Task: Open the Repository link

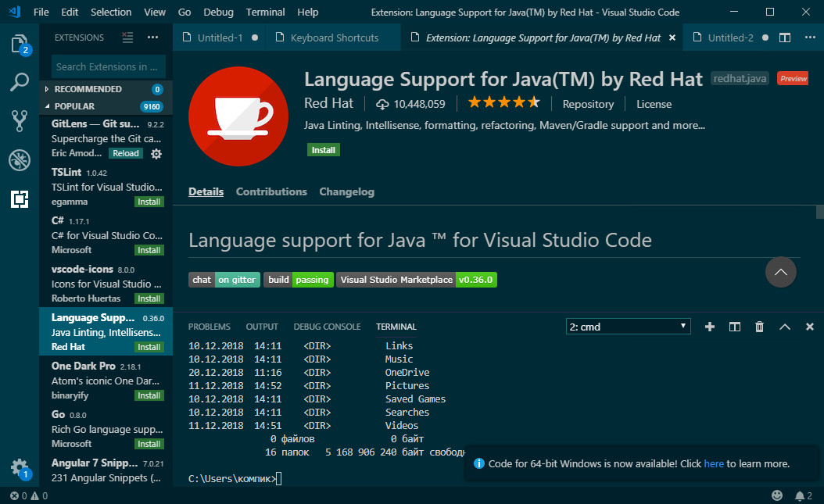Action: pyautogui.click(x=588, y=104)
